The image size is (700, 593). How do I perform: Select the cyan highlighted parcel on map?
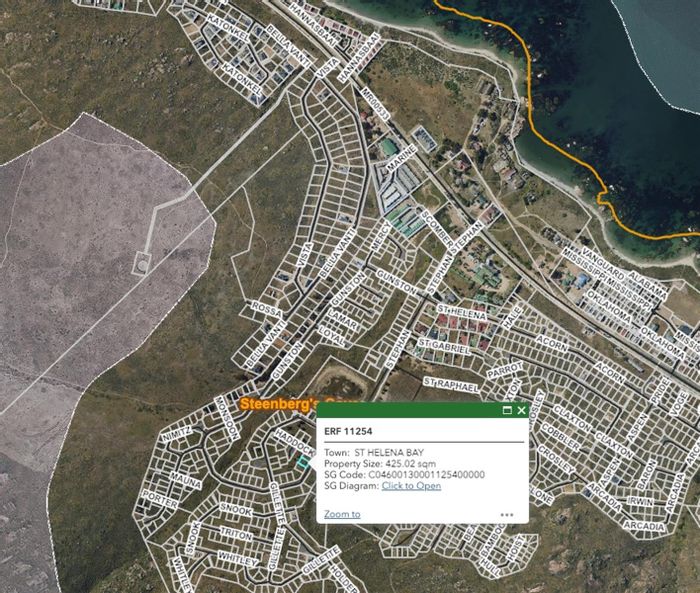click(x=304, y=462)
